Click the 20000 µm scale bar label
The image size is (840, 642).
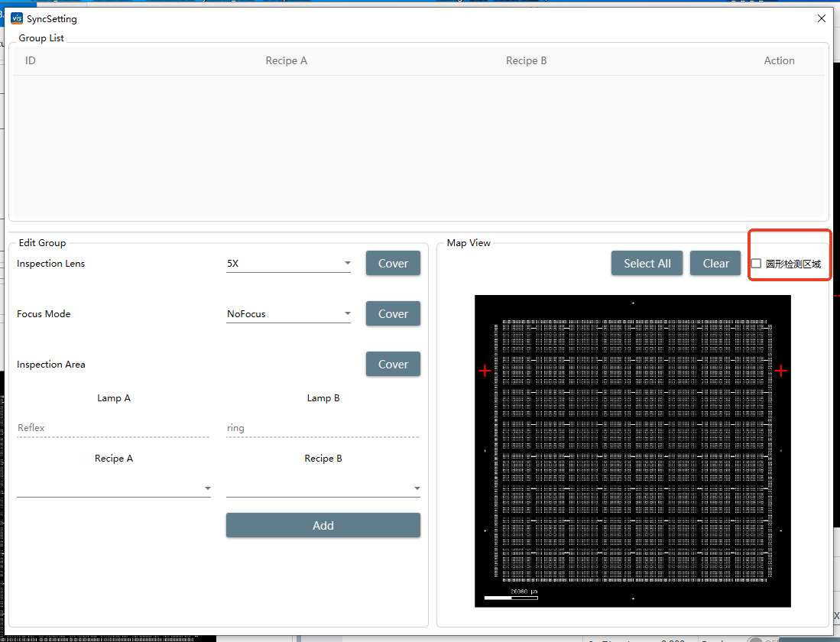[524, 592]
